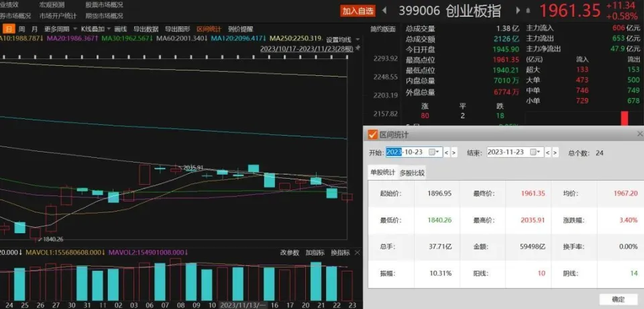Screen dimensions: 644x309
Task: Click 导出数据 to export data
Action: (146, 29)
